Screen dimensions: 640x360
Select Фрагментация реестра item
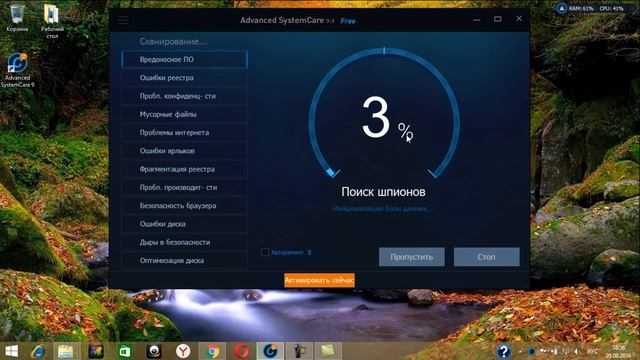[184, 169]
